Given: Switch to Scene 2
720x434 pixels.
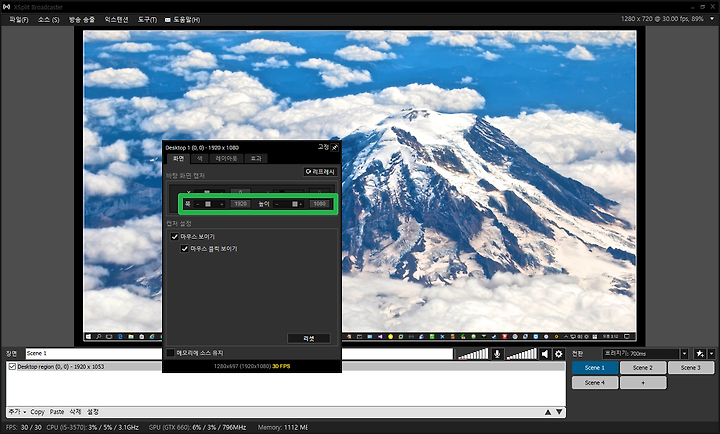Looking at the screenshot, I should coord(643,367).
